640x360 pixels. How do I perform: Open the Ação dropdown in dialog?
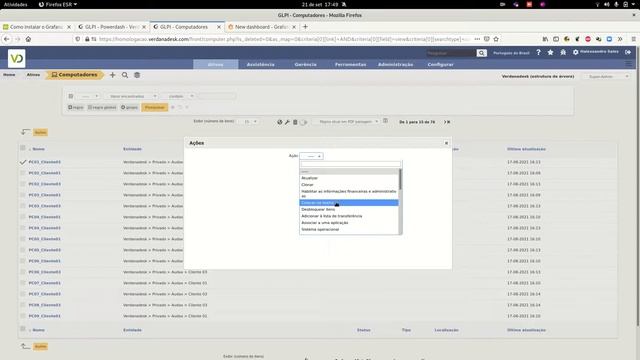tap(311, 156)
